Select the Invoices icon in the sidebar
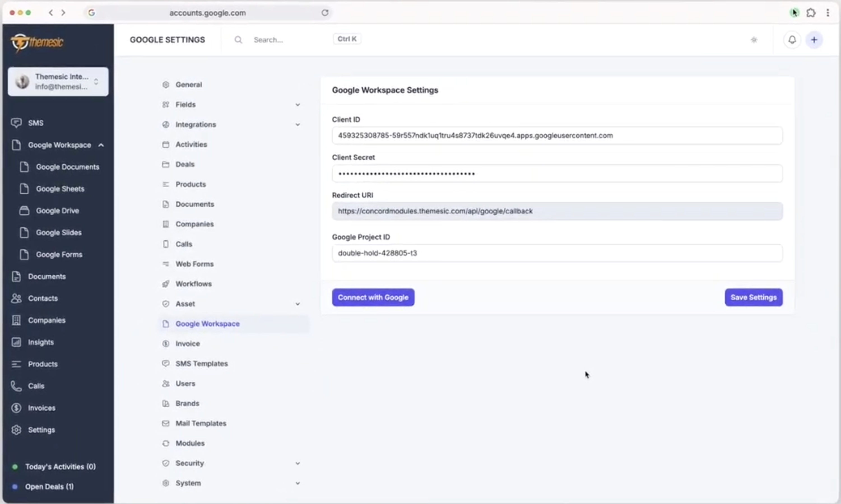Viewport: 841px width, 504px height. click(x=16, y=408)
